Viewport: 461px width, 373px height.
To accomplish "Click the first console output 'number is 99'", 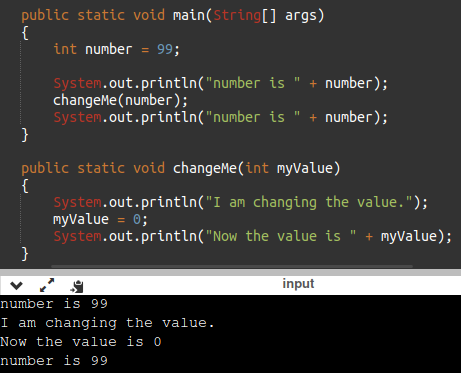I will (x=54, y=304).
